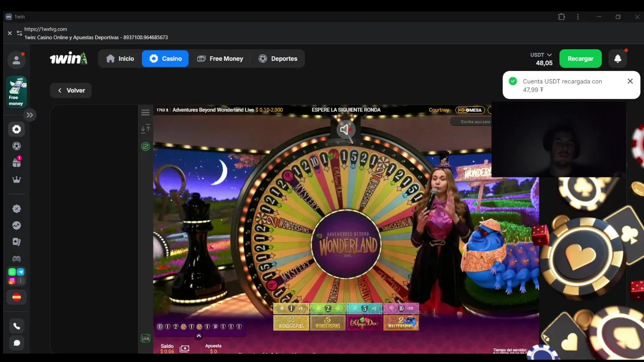Unmute the game sound speaker
This screenshot has width=644, height=362.
[345, 130]
